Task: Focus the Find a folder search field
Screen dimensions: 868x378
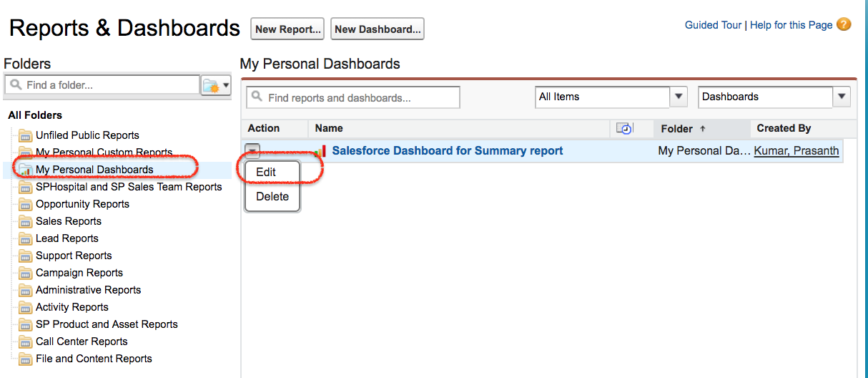Action: (102, 85)
